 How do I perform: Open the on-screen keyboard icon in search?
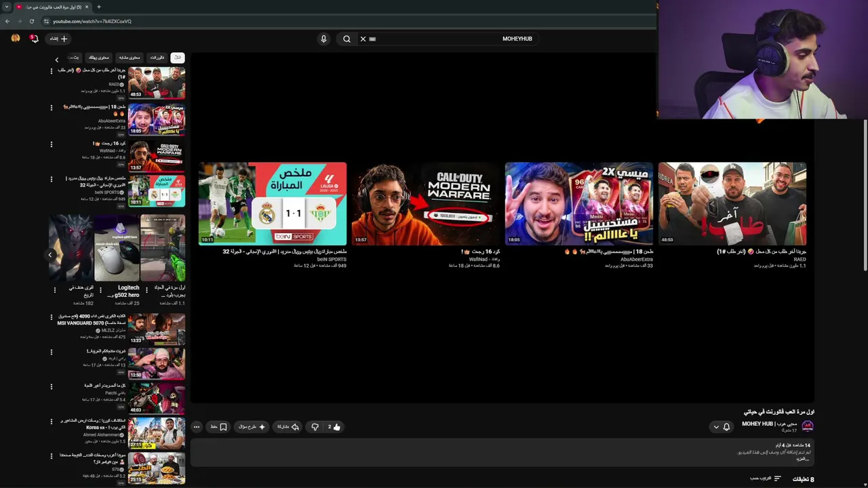click(372, 39)
